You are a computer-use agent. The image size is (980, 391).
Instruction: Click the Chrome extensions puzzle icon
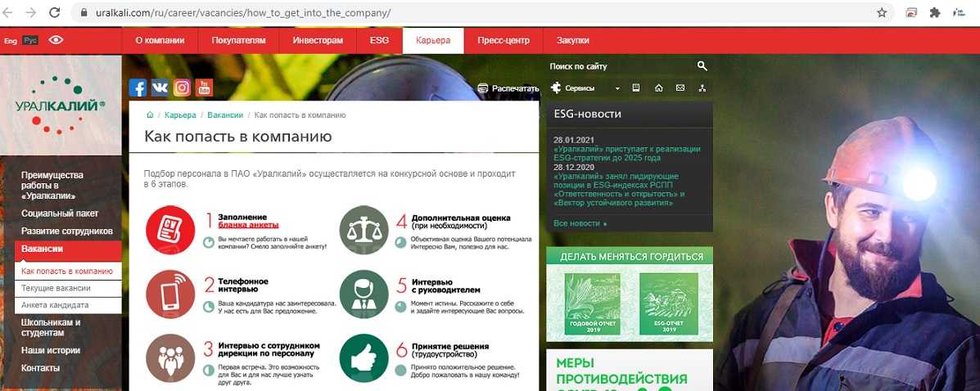(x=934, y=13)
